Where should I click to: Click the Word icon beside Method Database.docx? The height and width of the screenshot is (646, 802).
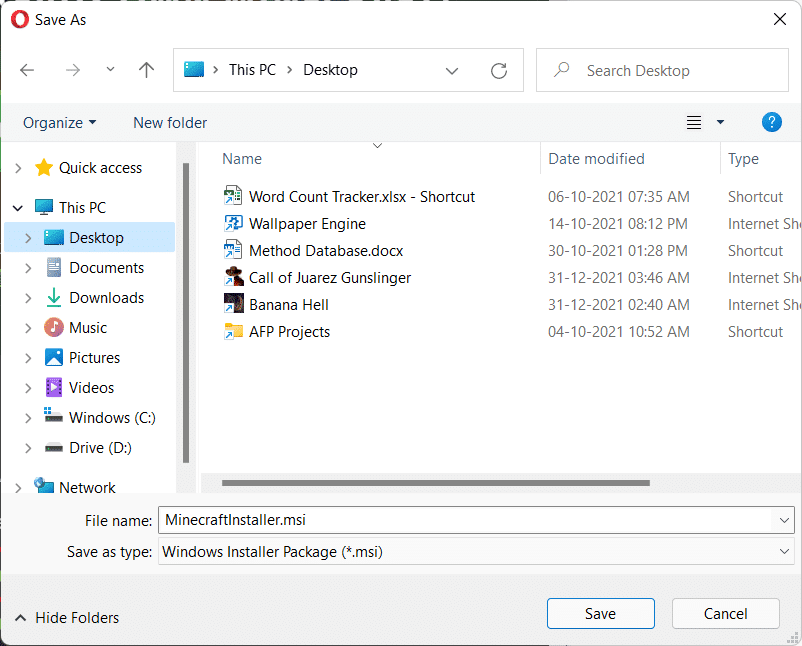233,250
